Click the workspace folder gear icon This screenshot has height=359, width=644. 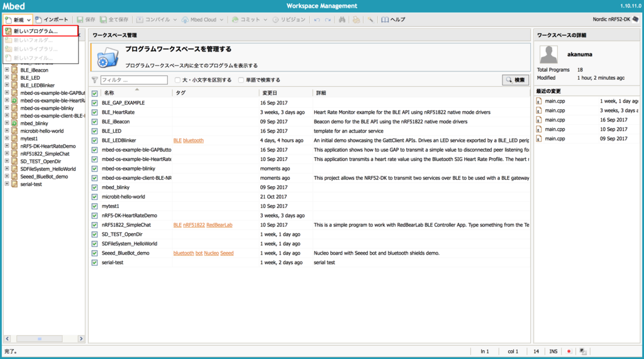pyautogui.click(x=108, y=57)
